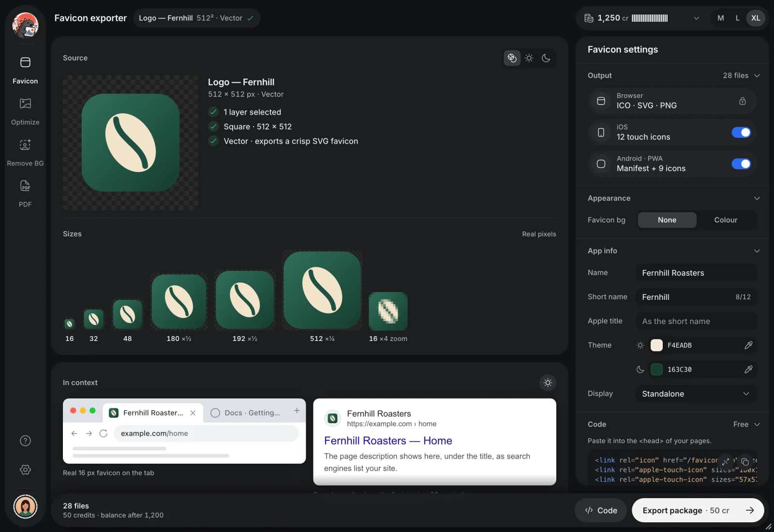
Task: Switch source preview to dark mode moon
Action: (x=546, y=58)
